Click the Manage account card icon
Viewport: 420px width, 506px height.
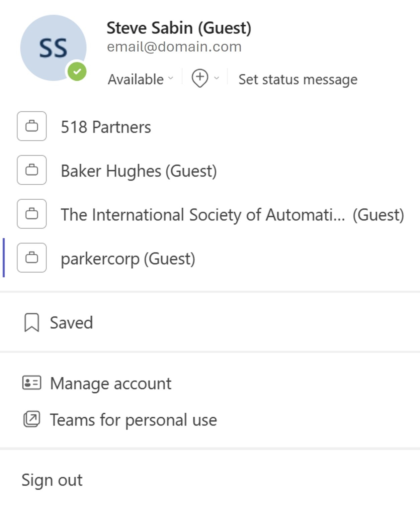(32, 383)
